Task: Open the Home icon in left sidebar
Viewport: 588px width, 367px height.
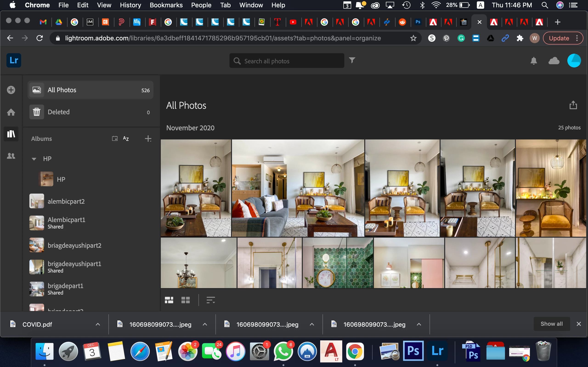Action: 11,112
